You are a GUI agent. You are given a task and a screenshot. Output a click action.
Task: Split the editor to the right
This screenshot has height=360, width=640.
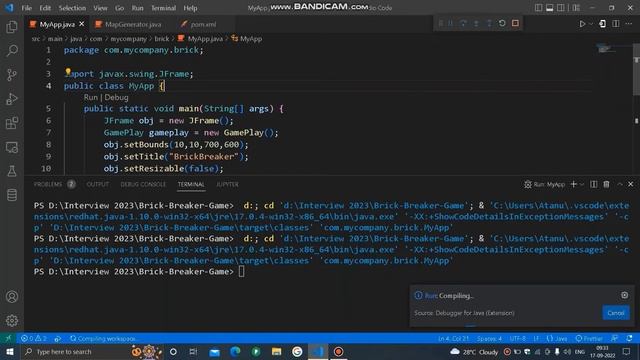pyautogui.click(x=616, y=24)
